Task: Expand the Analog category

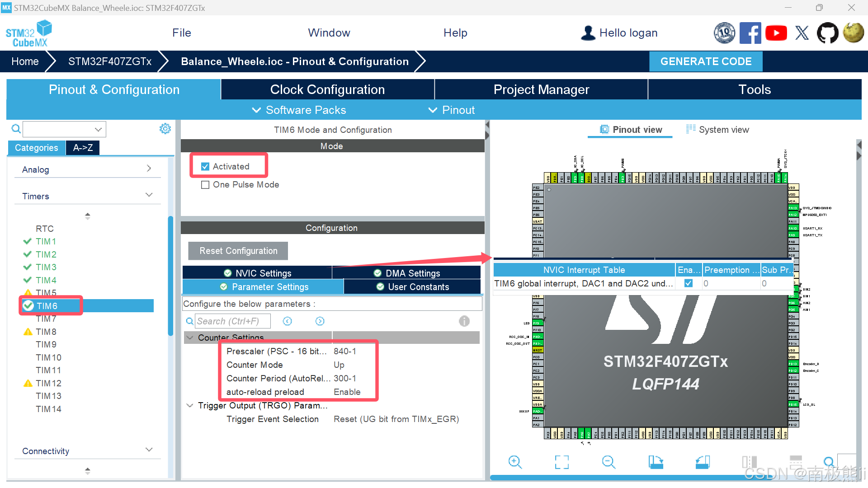Action: pos(149,169)
